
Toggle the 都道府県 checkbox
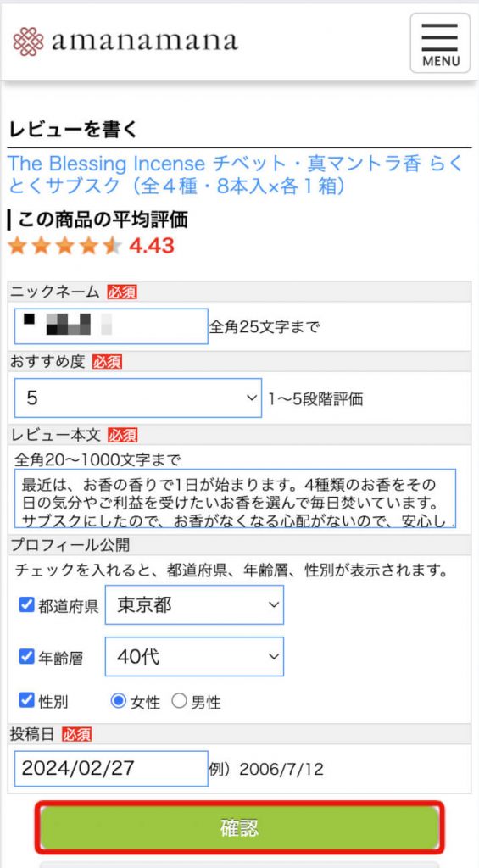(26, 604)
